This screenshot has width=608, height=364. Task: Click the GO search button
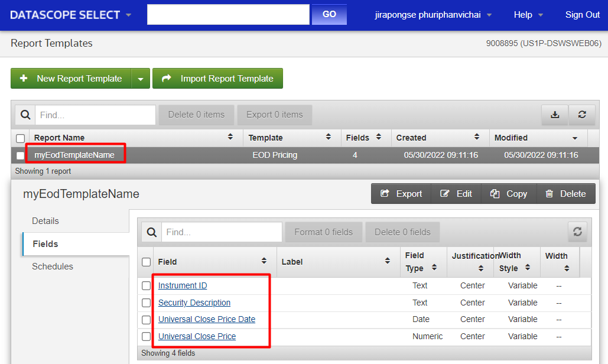click(329, 14)
